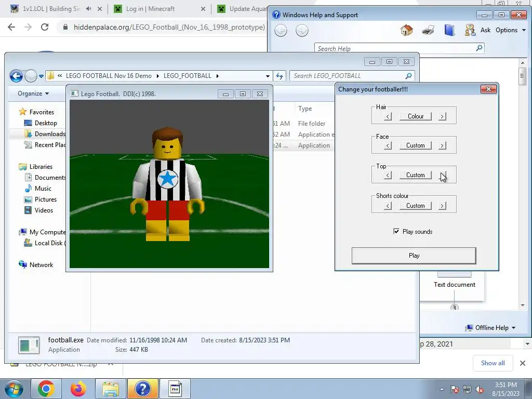
Task: Select next Hair option arrow
Action: click(442, 116)
